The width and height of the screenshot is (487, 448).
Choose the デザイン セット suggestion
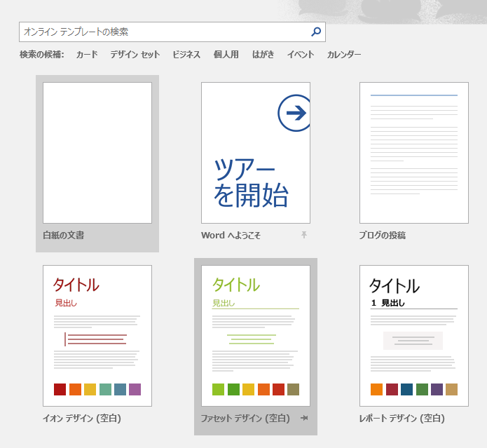point(135,55)
